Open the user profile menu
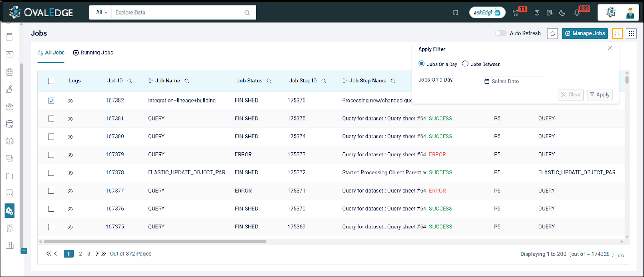The image size is (644, 277). point(630,13)
